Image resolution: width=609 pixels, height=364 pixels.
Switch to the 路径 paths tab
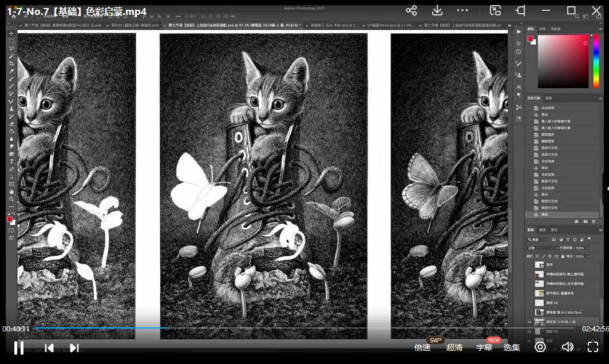point(554,230)
